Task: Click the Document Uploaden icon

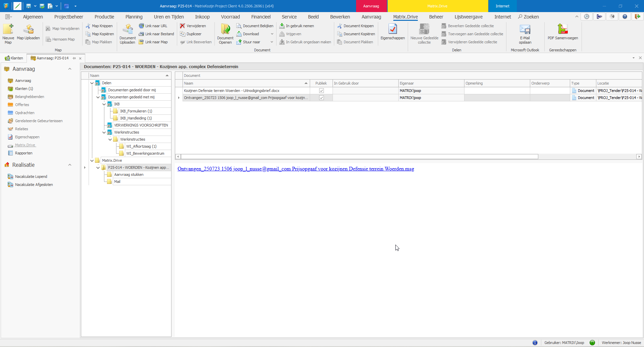Action: [x=128, y=29]
